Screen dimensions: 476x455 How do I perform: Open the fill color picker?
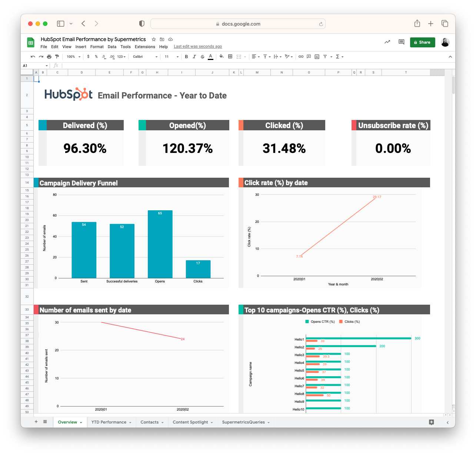coord(222,57)
